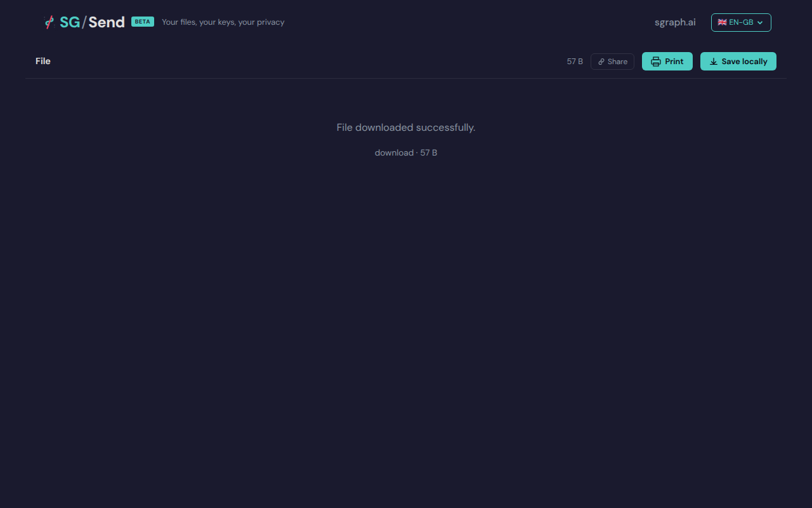Image resolution: width=812 pixels, height=508 pixels.
Task: Click the slash separator in SG/Send logo
Action: click(x=84, y=22)
